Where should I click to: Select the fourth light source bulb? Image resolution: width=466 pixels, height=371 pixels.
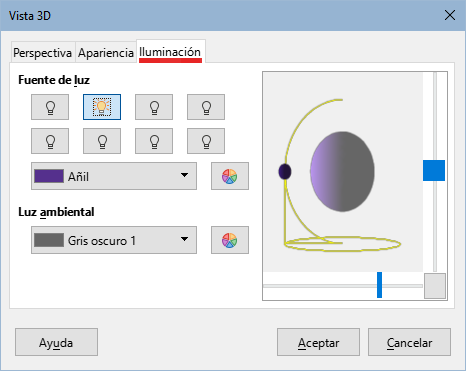pos(206,107)
